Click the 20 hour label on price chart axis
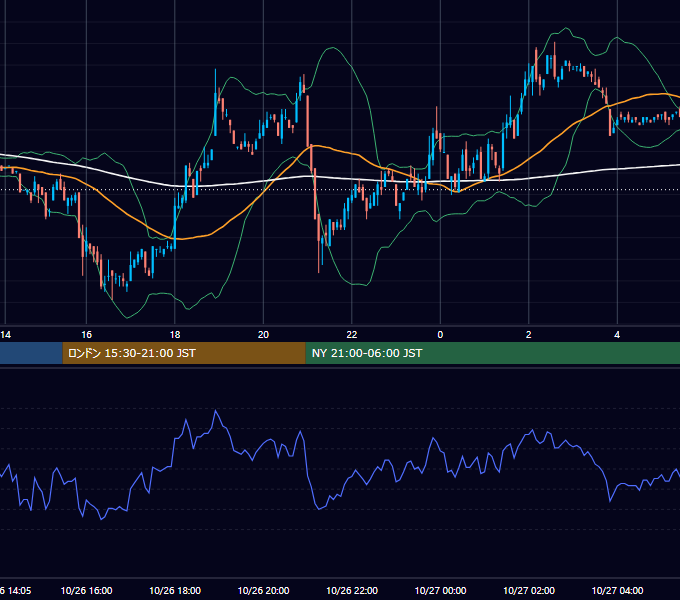680x600 pixels. 263,335
